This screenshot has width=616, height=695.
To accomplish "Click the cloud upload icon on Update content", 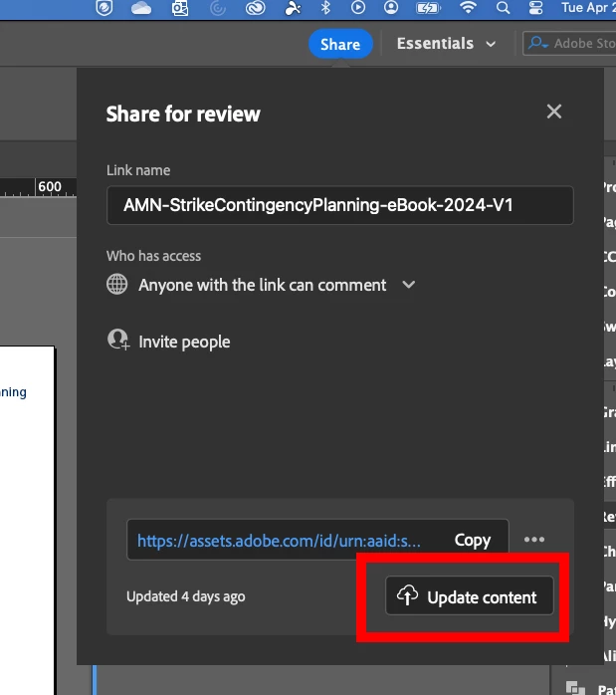I will pyautogui.click(x=407, y=595).
